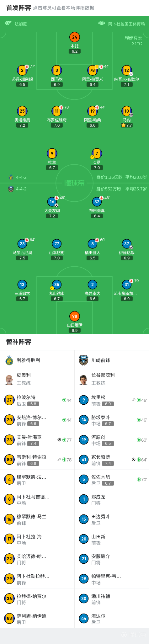Viewport: 149px width, 644px height.
Task: Tap 范韦梅斯凯 number 31 player icon
Action: point(127,285)
